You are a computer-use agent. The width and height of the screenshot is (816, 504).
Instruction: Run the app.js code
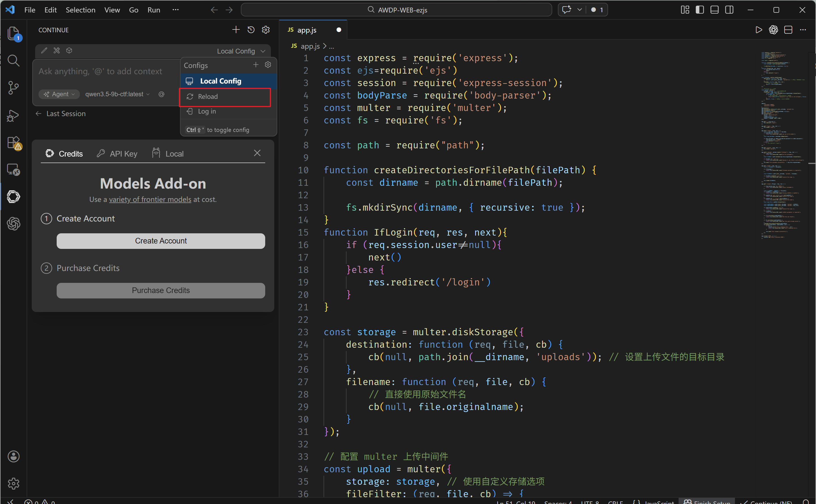click(x=758, y=30)
